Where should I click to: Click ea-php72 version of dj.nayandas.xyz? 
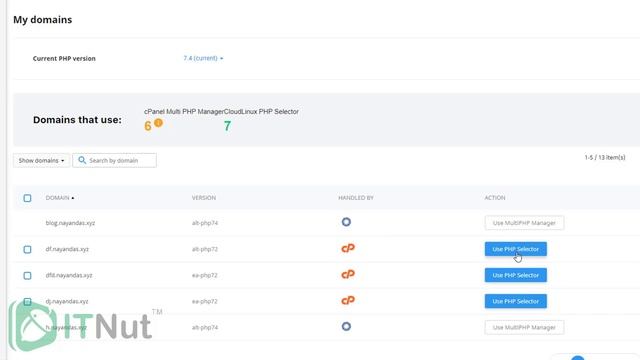[204, 301]
